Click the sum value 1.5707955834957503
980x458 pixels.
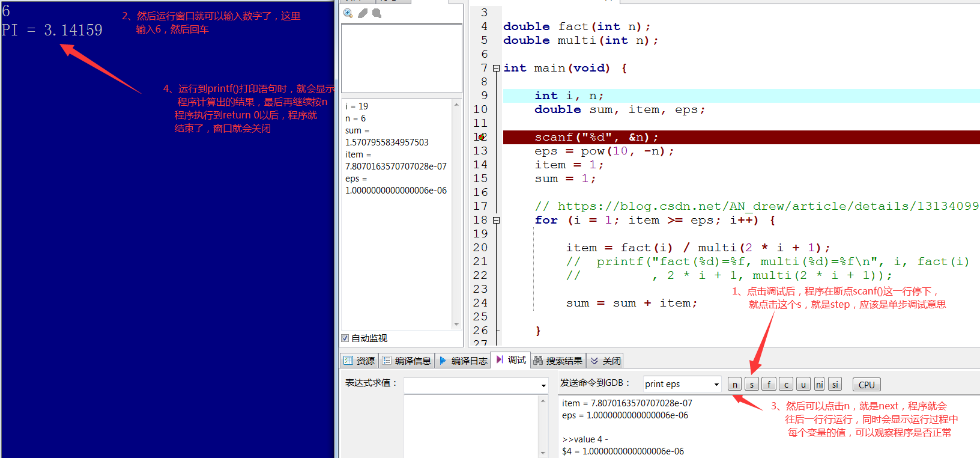click(x=387, y=142)
